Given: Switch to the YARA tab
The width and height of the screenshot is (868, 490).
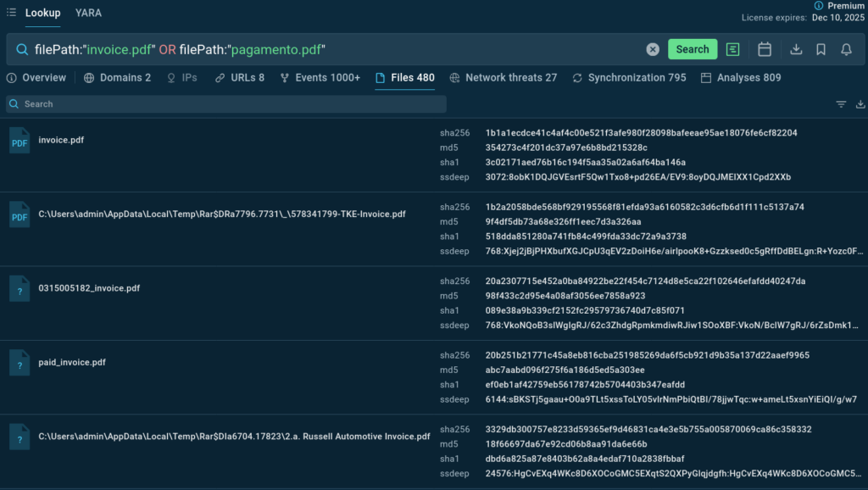Looking at the screenshot, I should pyautogui.click(x=88, y=13).
